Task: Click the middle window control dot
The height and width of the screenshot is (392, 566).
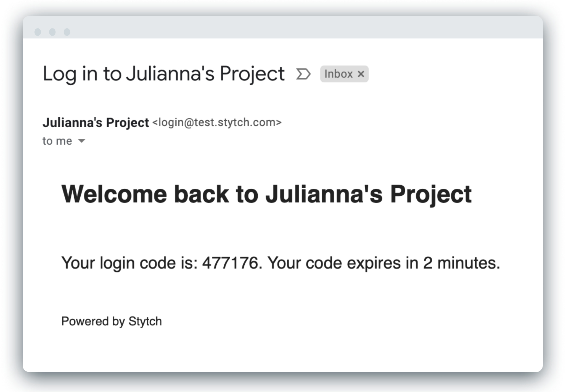Action: [x=52, y=32]
